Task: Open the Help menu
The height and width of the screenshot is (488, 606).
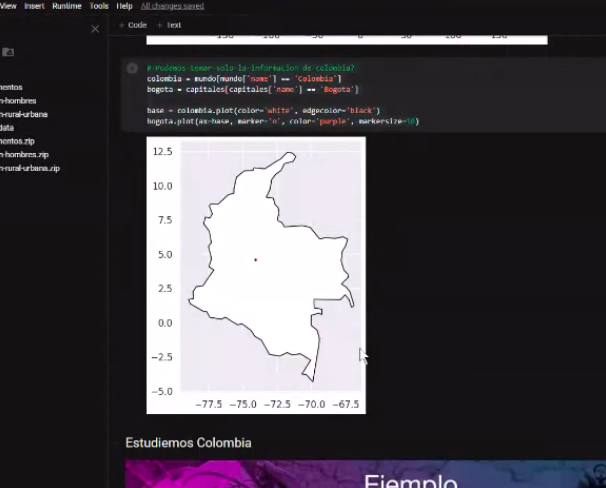Action: point(124,6)
